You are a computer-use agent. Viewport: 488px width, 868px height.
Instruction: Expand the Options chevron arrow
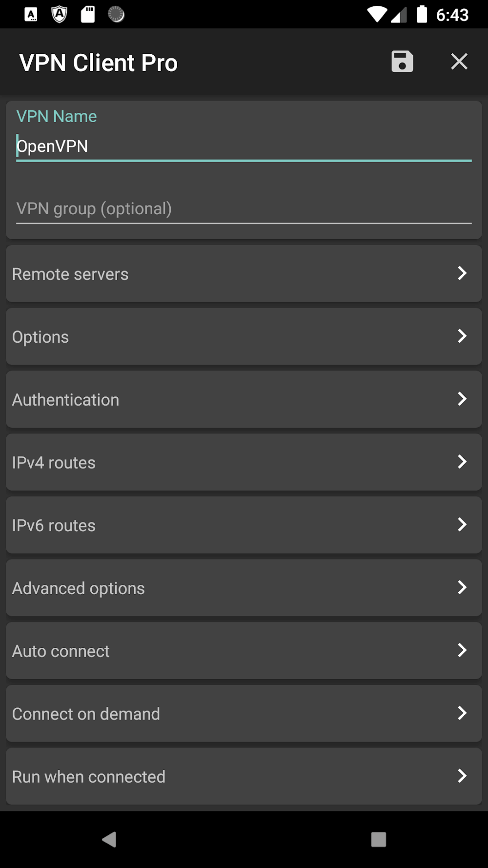pos(462,336)
